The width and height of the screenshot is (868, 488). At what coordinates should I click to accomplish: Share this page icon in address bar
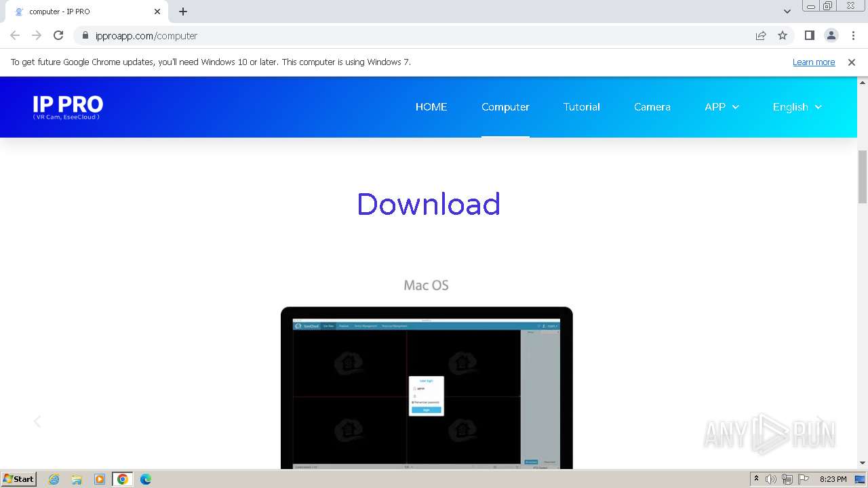[761, 35]
